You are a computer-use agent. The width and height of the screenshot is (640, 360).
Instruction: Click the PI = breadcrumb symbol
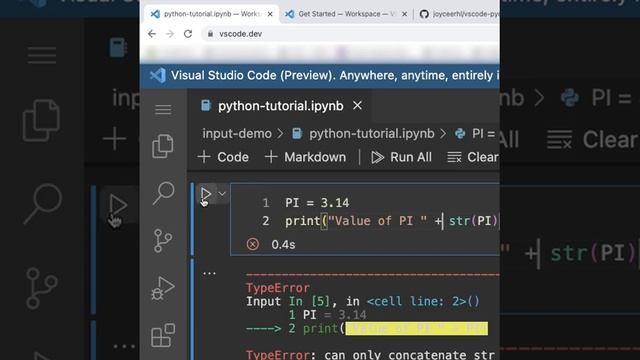tap(476, 133)
